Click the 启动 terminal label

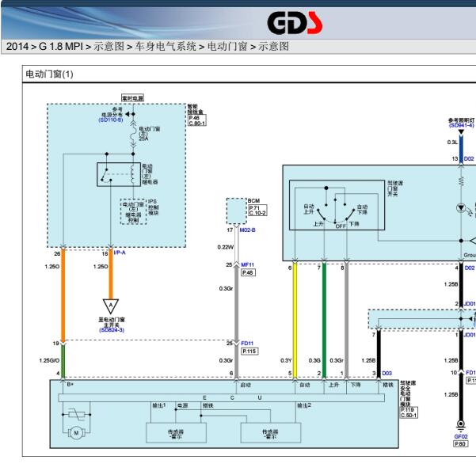click(x=246, y=385)
